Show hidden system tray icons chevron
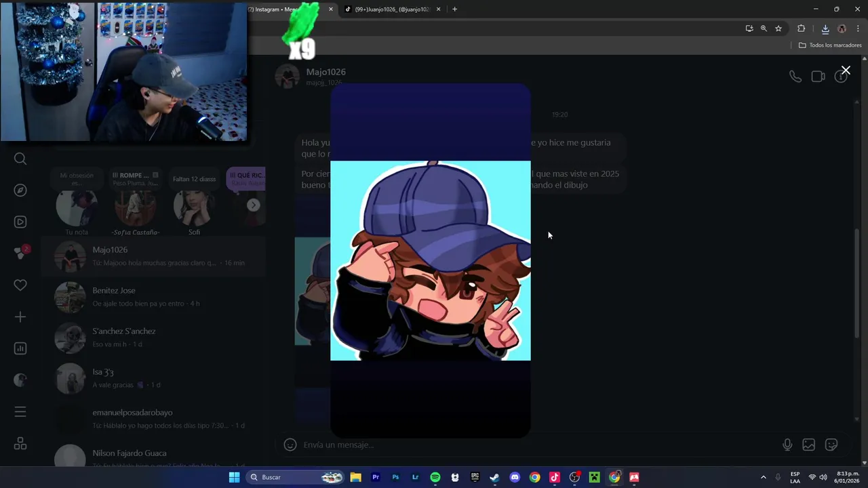This screenshot has height=488, width=868. [x=763, y=477]
